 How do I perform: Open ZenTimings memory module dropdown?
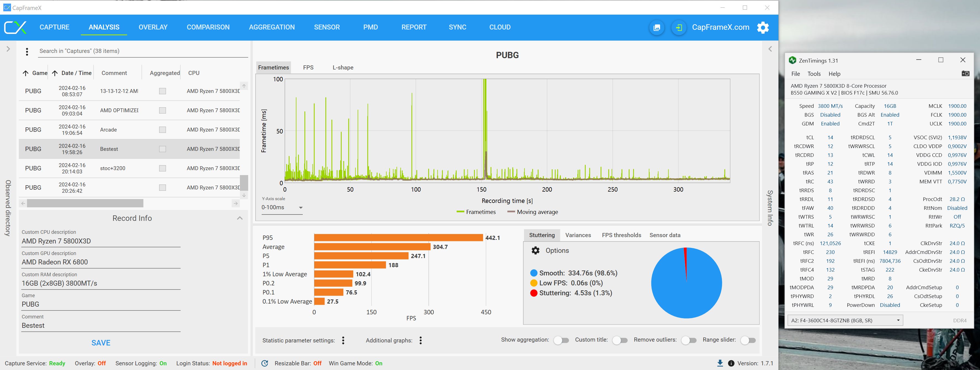click(x=845, y=320)
